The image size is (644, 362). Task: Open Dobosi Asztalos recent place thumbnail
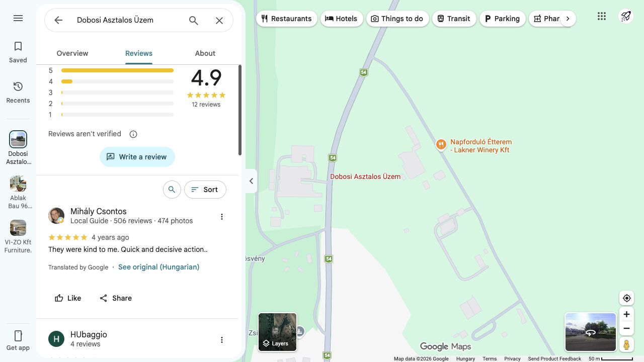coord(18,139)
